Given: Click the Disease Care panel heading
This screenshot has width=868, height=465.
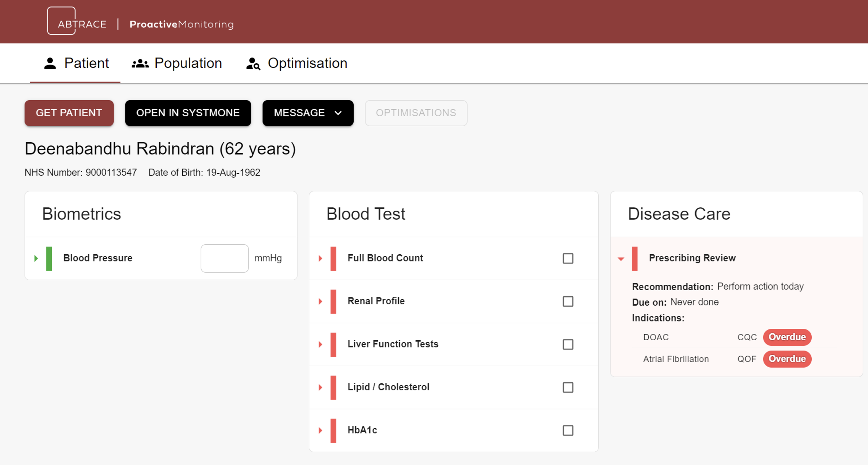Looking at the screenshot, I should click(679, 214).
